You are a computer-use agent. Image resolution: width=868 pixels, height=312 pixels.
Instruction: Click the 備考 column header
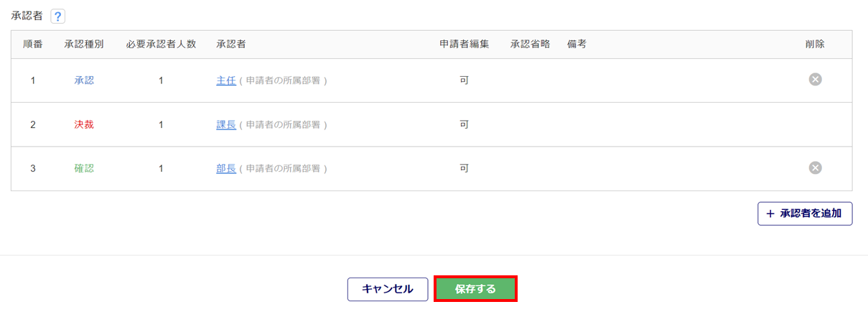pyautogui.click(x=577, y=44)
